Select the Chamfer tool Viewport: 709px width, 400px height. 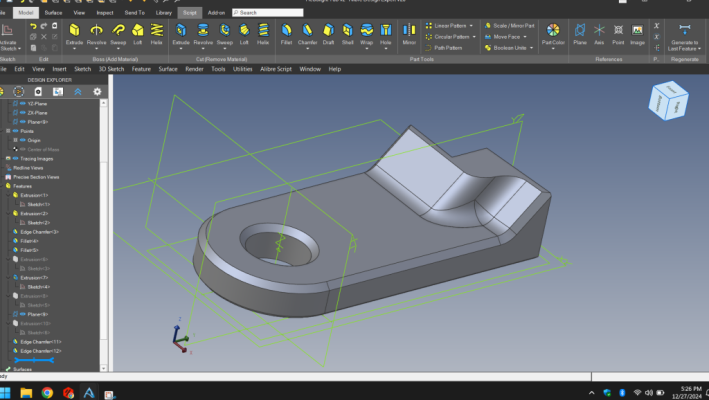point(307,34)
